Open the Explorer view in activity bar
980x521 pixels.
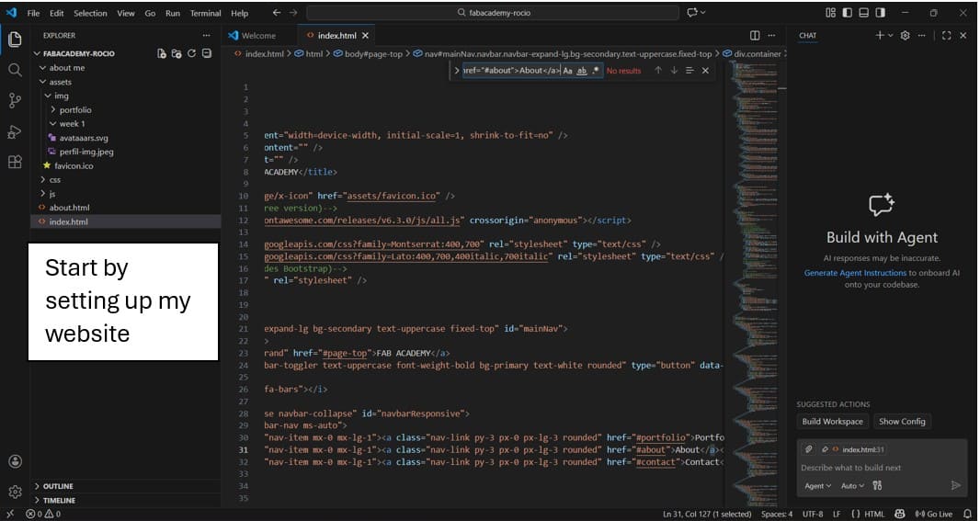click(x=15, y=40)
